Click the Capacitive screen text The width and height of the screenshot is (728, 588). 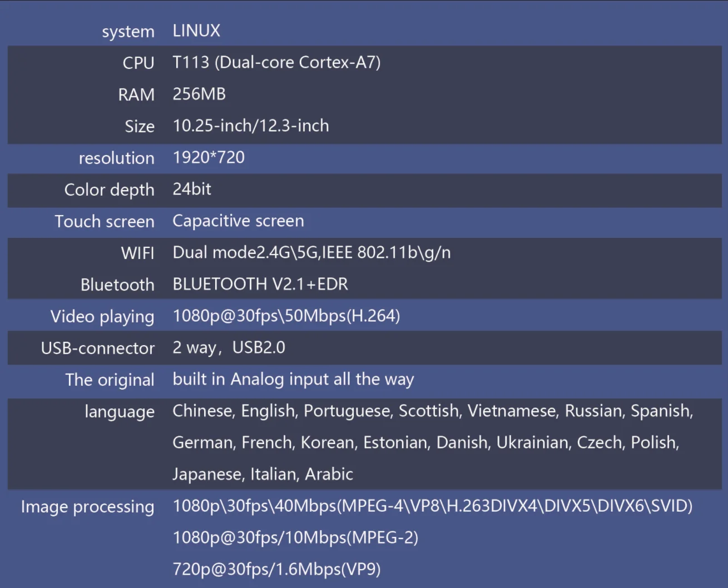(238, 221)
